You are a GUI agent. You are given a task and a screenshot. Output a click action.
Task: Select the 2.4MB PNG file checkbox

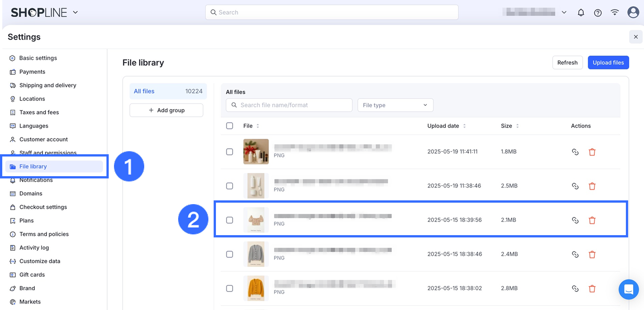(x=230, y=254)
